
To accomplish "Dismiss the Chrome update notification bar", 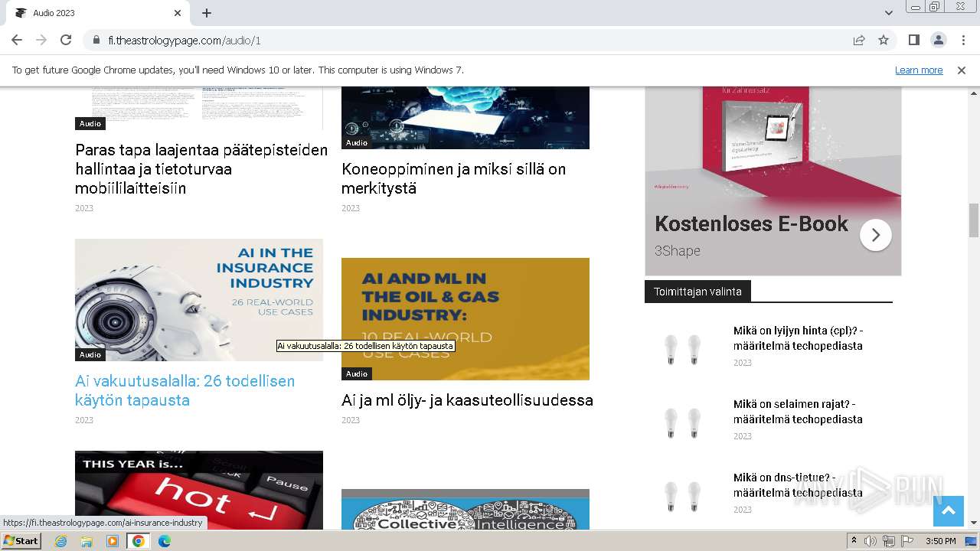I will pos(962,70).
